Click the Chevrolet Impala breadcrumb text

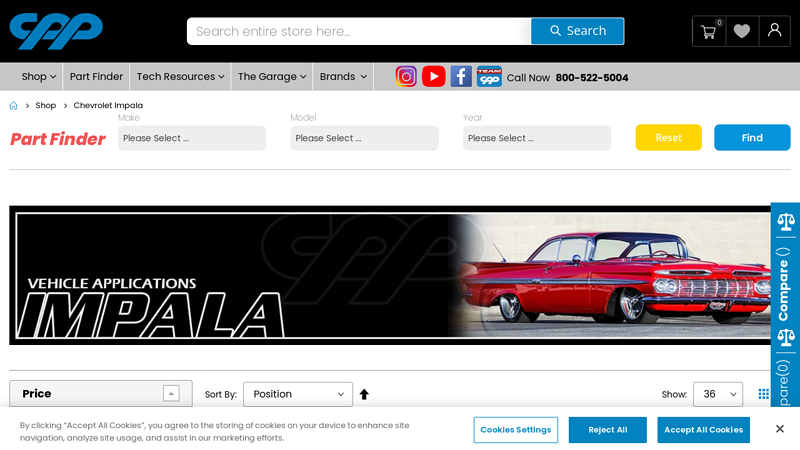[108, 106]
